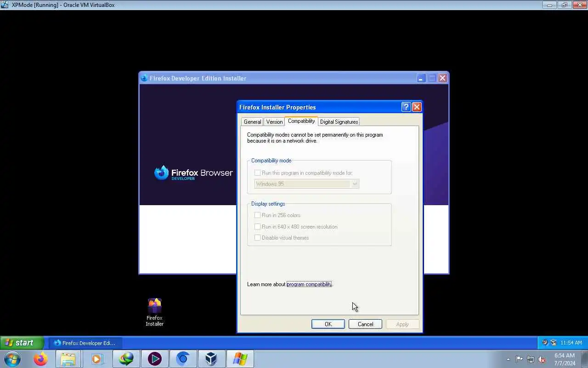Switch to the Version tab
Viewport: 588px width, 368px height.
[x=274, y=122]
